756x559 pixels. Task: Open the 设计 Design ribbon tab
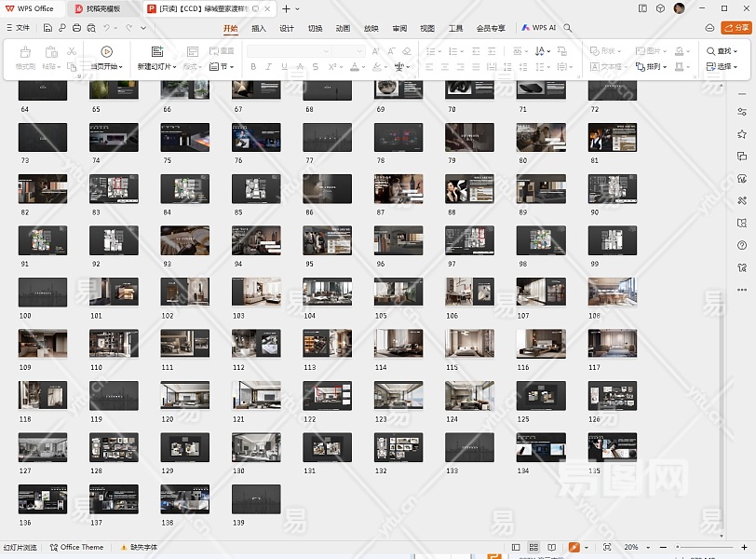[287, 28]
